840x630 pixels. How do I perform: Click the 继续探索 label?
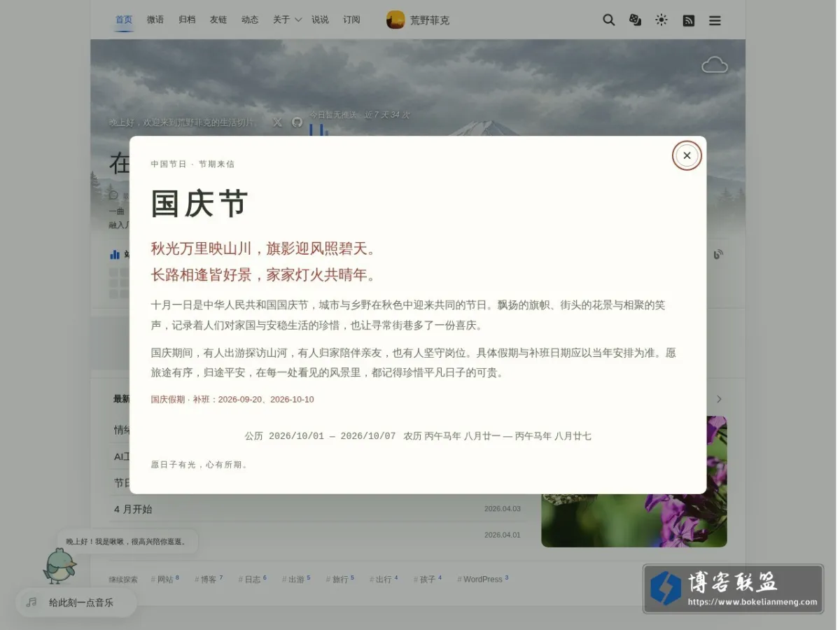coord(123,580)
